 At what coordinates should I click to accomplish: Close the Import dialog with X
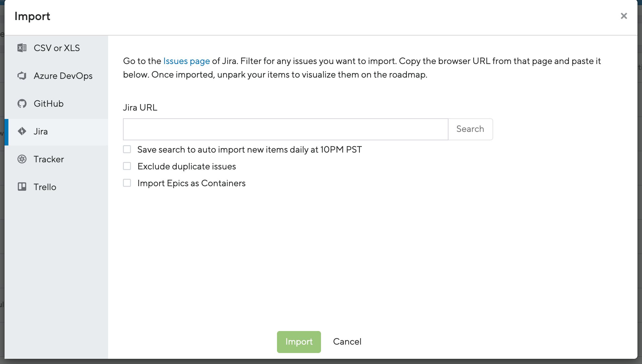coord(624,16)
